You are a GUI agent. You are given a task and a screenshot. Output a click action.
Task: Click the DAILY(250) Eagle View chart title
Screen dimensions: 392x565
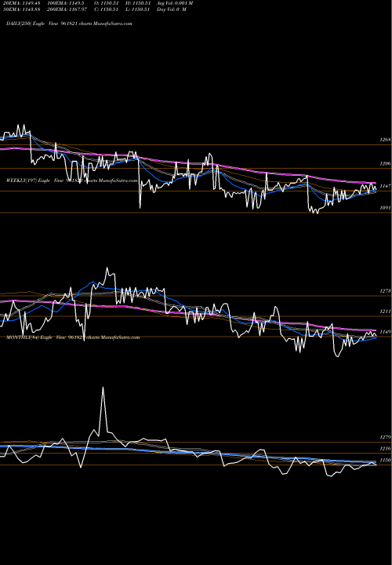(x=69, y=24)
